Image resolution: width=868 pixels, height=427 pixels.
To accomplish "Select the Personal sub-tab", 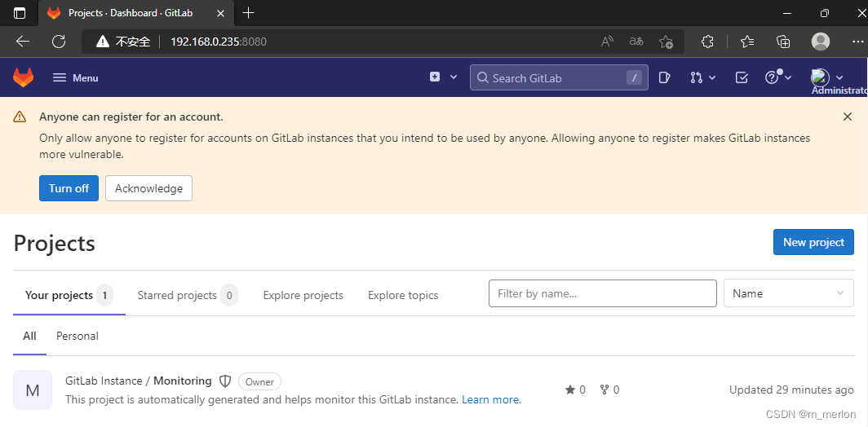I will click(x=77, y=336).
